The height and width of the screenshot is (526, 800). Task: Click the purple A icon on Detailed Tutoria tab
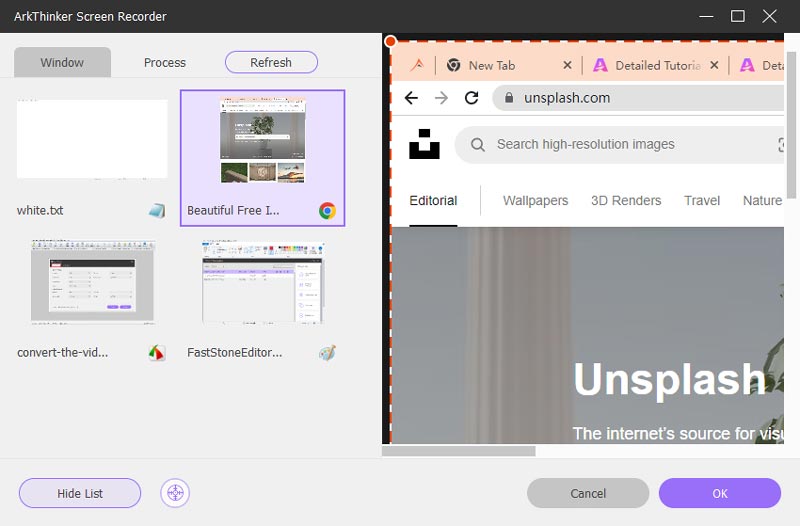click(600, 65)
